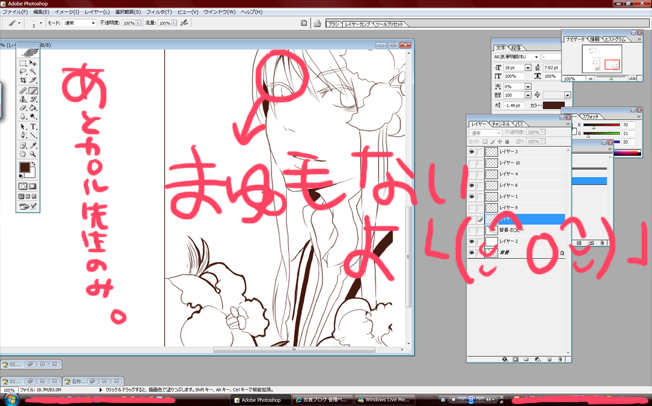Select the Zoom tool
This screenshot has height=406, width=652.
(33, 154)
